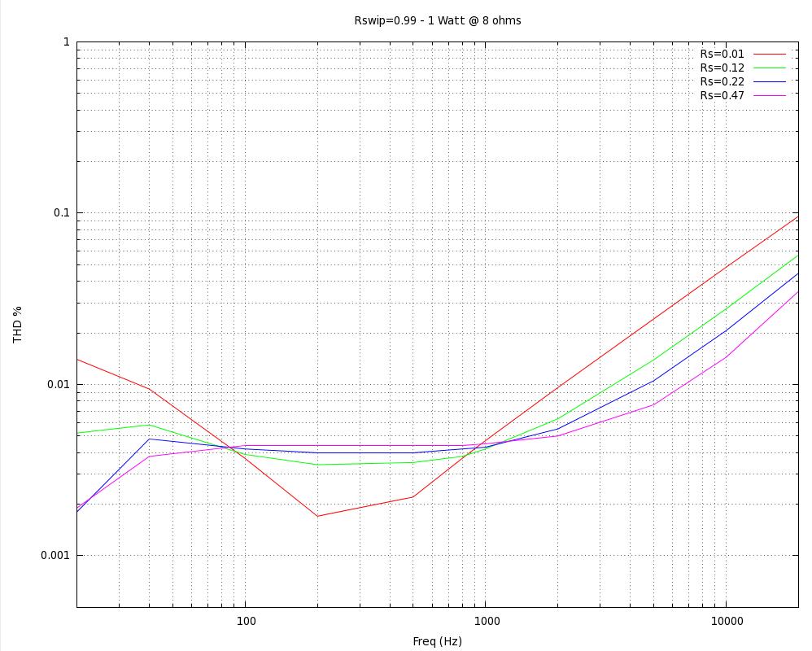Select the 'Rs=0.12' legend label
The width and height of the screenshot is (812, 651).
(722, 68)
